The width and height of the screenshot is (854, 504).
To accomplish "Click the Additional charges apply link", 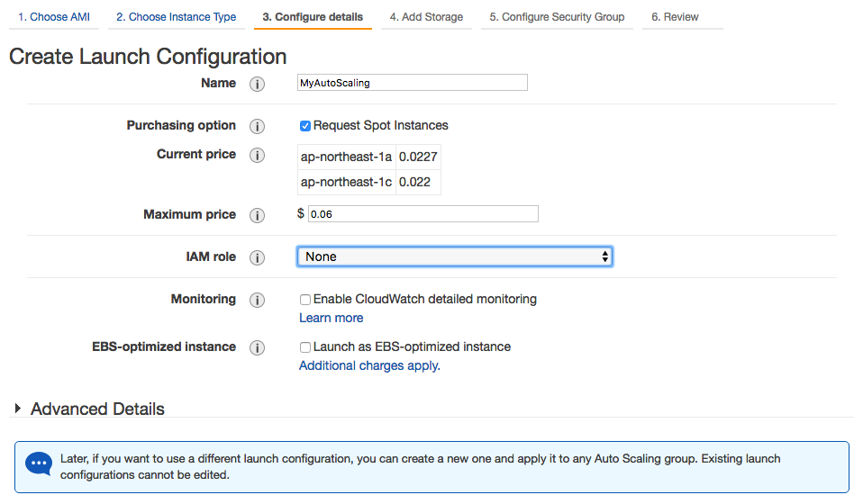I will point(368,365).
